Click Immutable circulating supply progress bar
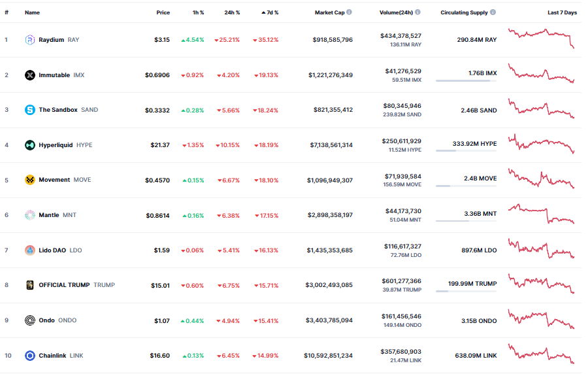The width and height of the screenshot is (588, 374). tap(466, 80)
